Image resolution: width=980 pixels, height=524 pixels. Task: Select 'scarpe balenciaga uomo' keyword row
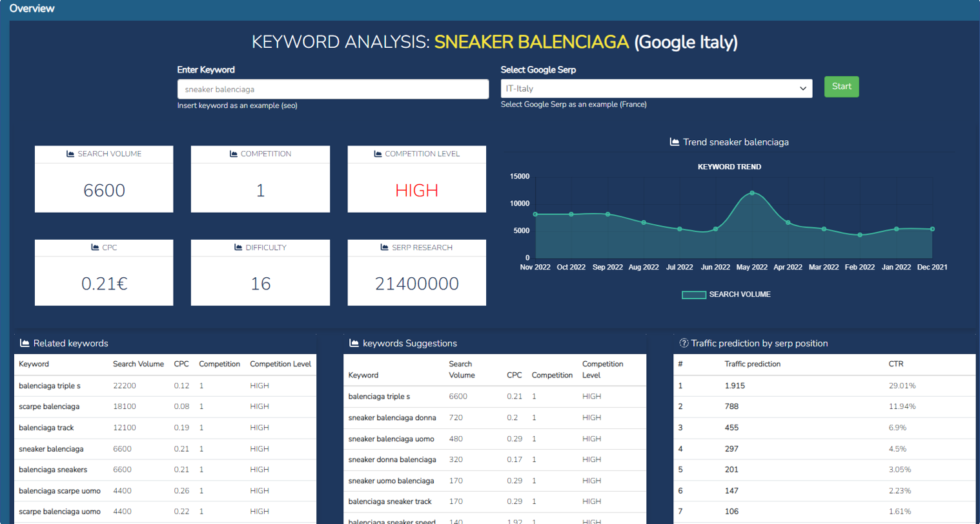click(165, 511)
